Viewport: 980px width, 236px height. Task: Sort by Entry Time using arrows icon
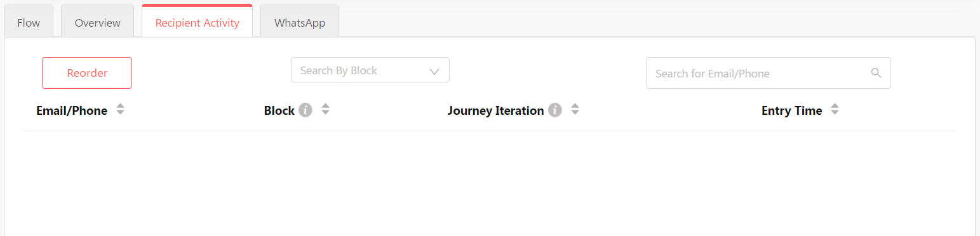click(x=835, y=110)
